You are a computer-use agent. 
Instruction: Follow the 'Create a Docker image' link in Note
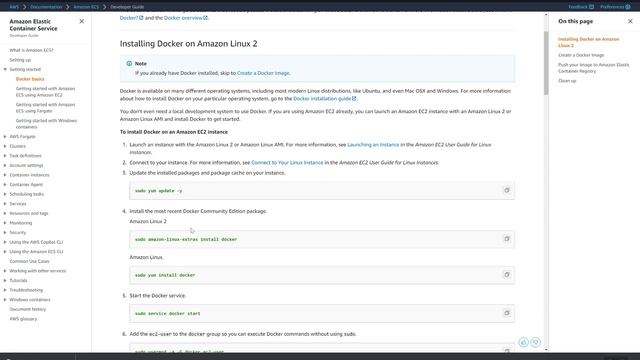[263, 73]
